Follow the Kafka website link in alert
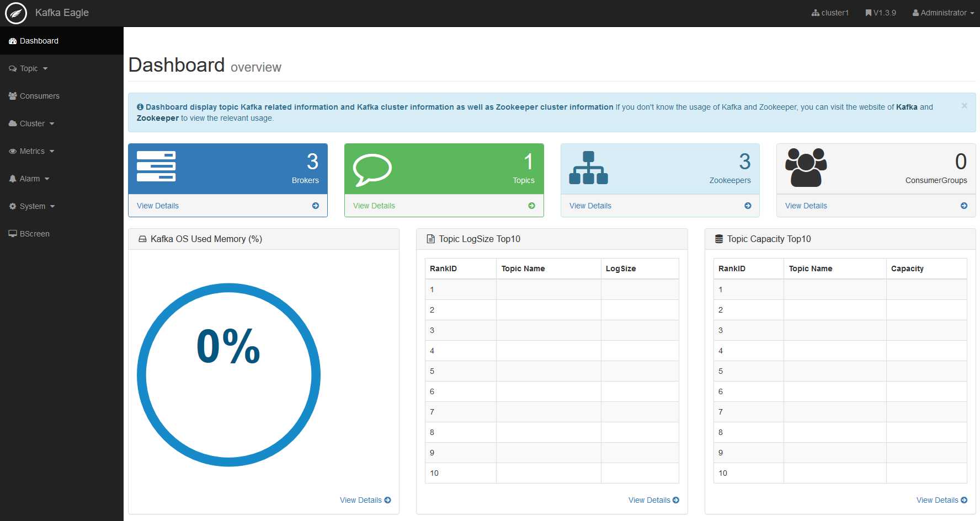 coord(907,107)
